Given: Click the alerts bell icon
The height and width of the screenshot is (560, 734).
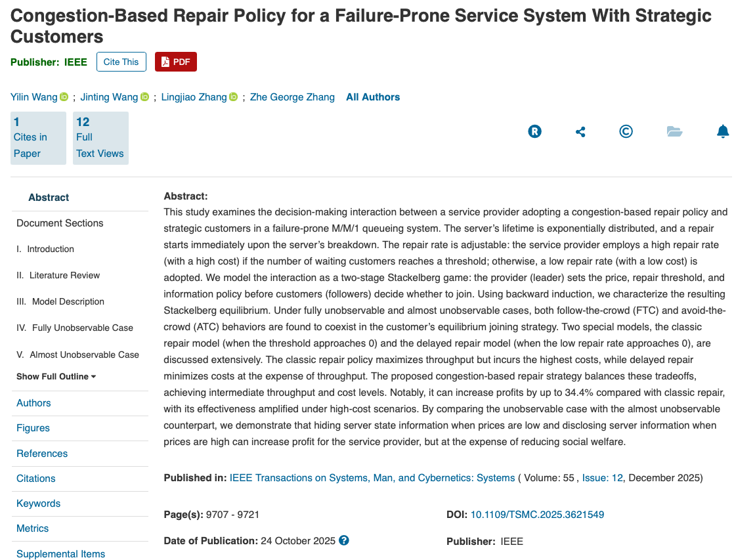Looking at the screenshot, I should [x=723, y=131].
